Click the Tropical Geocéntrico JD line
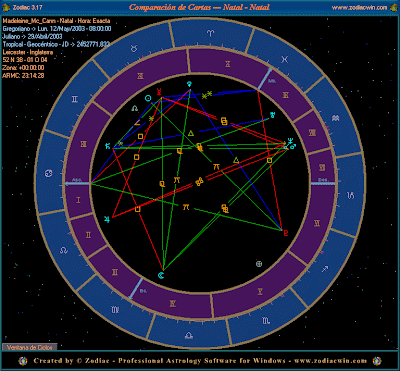Image resolution: width=400 pixels, height=371 pixels. (x=56, y=44)
